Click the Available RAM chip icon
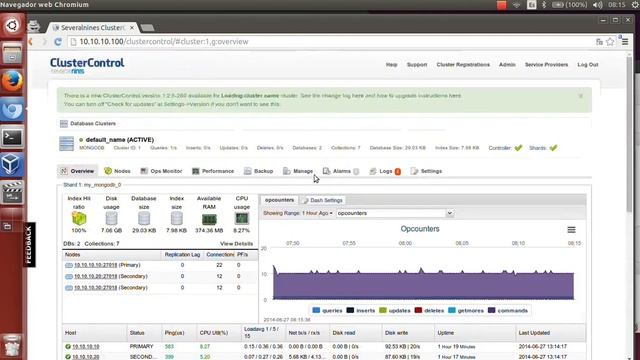 tap(209, 219)
